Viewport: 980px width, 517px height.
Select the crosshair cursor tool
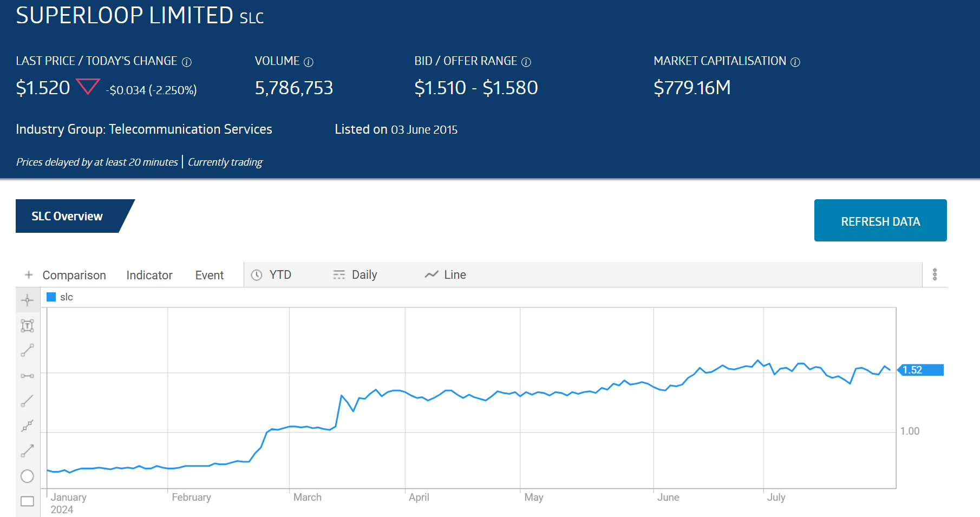point(27,300)
